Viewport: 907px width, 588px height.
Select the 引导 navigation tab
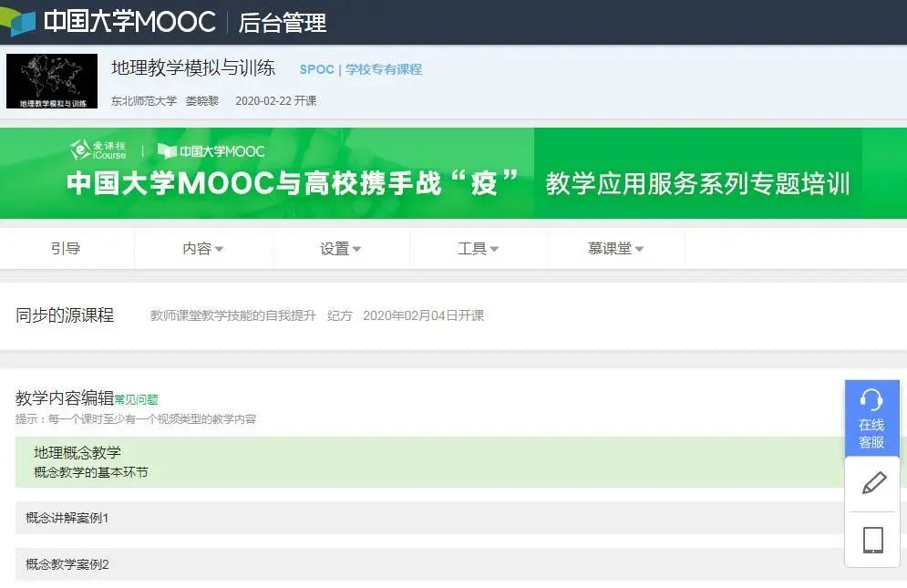(66, 249)
